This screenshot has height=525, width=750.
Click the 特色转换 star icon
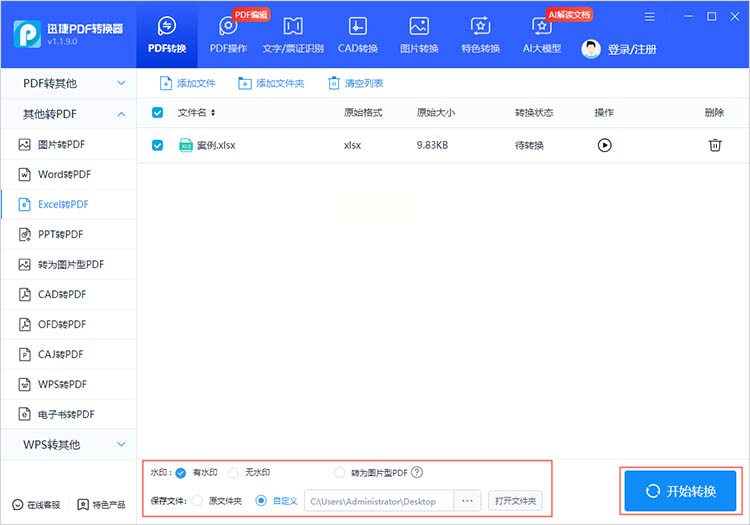480,27
